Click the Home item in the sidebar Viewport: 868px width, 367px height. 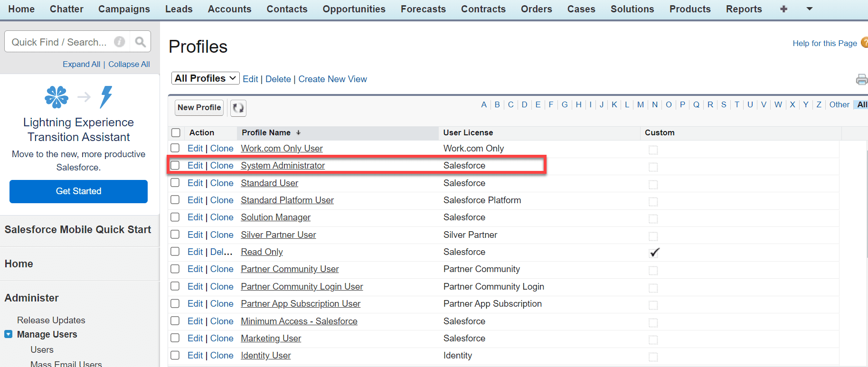click(x=19, y=263)
